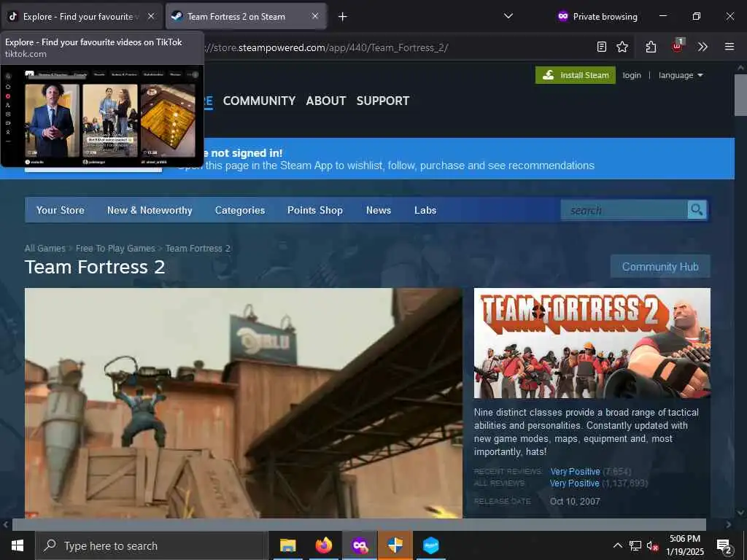Open a new browser tab
This screenshot has width=747, height=560.
pyautogui.click(x=343, y=17)
